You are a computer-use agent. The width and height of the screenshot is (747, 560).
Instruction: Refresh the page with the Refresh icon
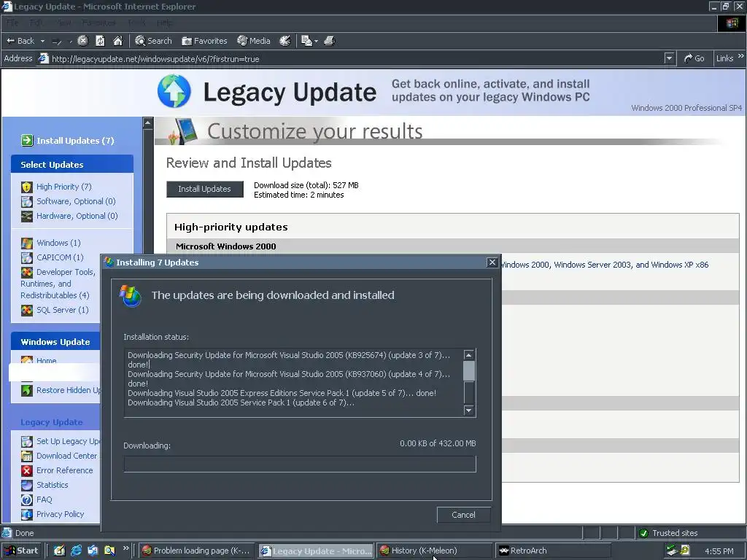[x=100, y=41]
